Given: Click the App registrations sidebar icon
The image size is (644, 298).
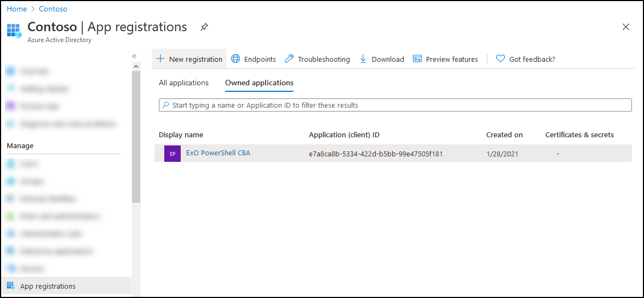Looking at the screenshot, I should [11, 286].
